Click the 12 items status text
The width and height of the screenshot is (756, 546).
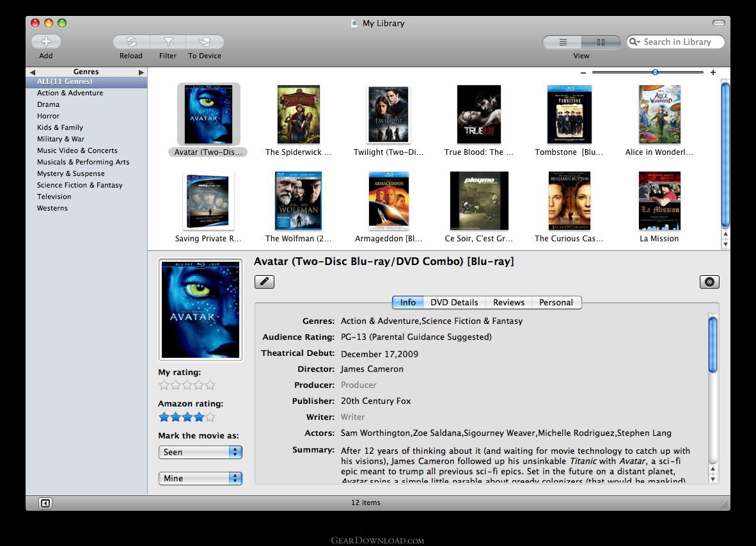coord(365,502)
